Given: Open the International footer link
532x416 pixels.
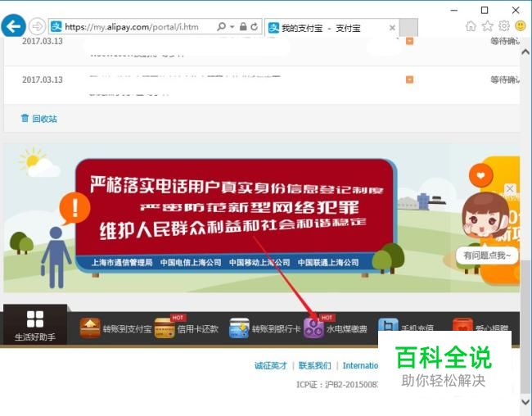Looking at the screenshot, I should (x=360, y=366).
